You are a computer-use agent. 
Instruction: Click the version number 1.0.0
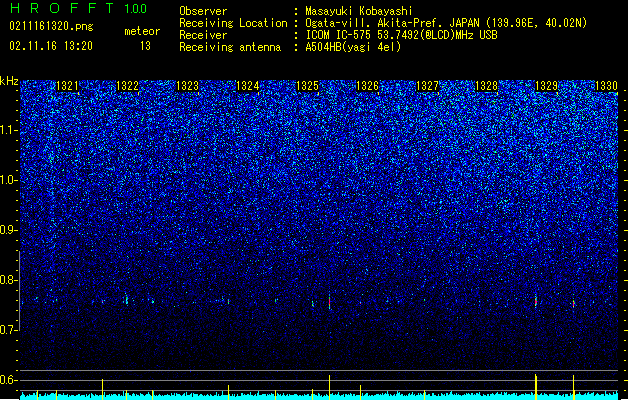click(136, 8)
